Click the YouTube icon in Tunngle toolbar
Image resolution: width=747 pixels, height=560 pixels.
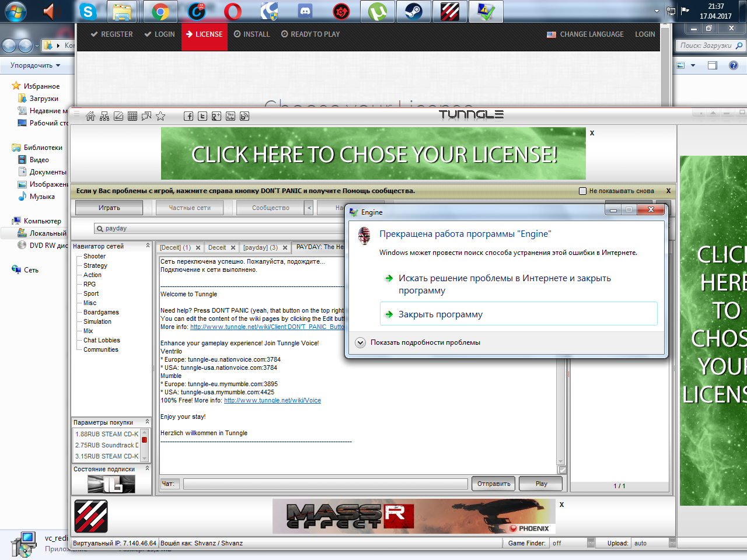coord(231,116)
